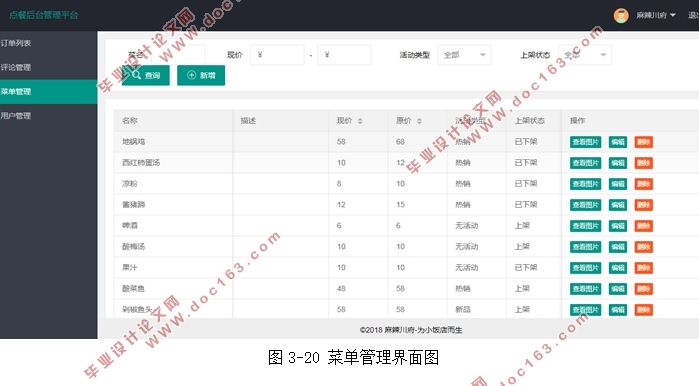Click the 查询 search button
Screen dimensions: 699x386
[x=146, y=75]
